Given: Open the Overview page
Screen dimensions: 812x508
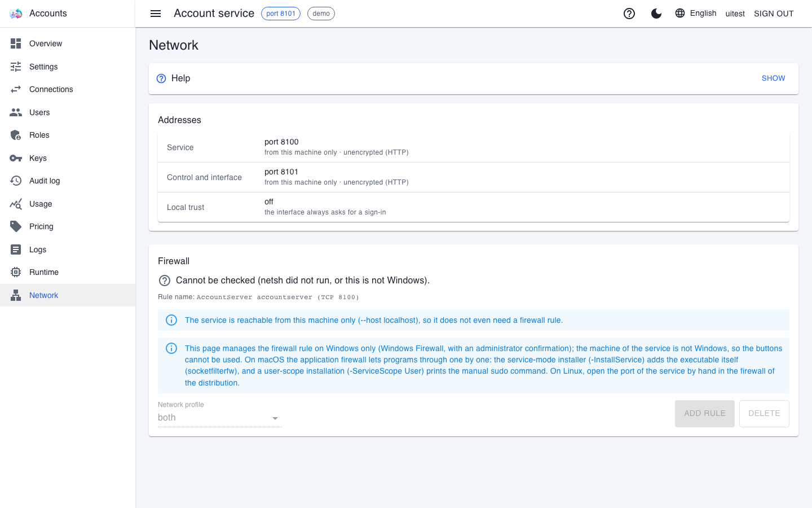Looking at the screenshot, I should click(x=68, y=43).
